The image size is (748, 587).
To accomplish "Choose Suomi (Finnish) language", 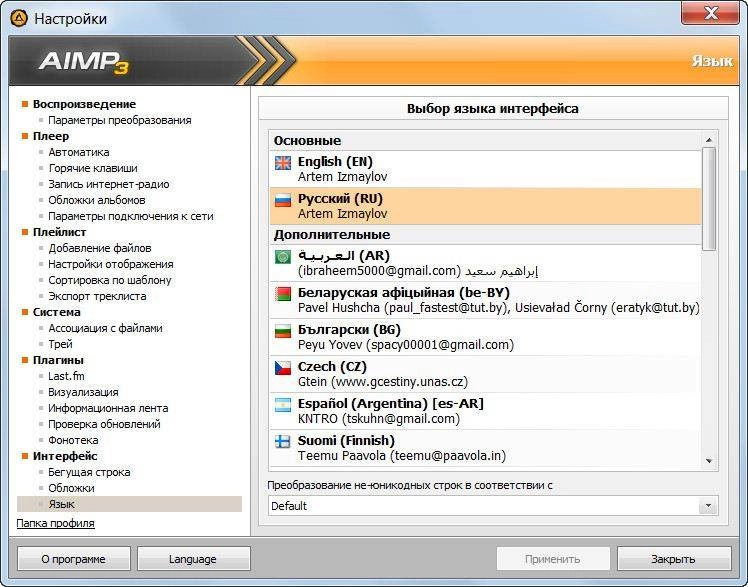I will pyautogui.click(x=486, y=448).
